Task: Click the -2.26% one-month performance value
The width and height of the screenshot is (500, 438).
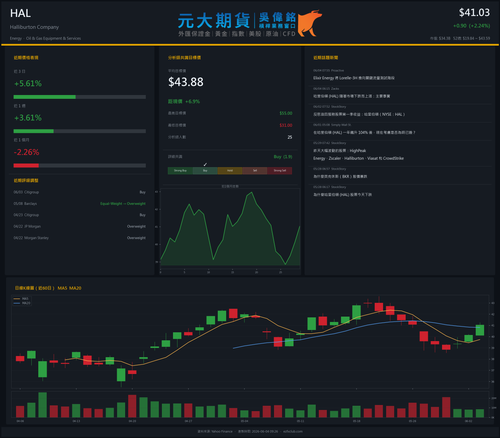Action: click(27, 152)
